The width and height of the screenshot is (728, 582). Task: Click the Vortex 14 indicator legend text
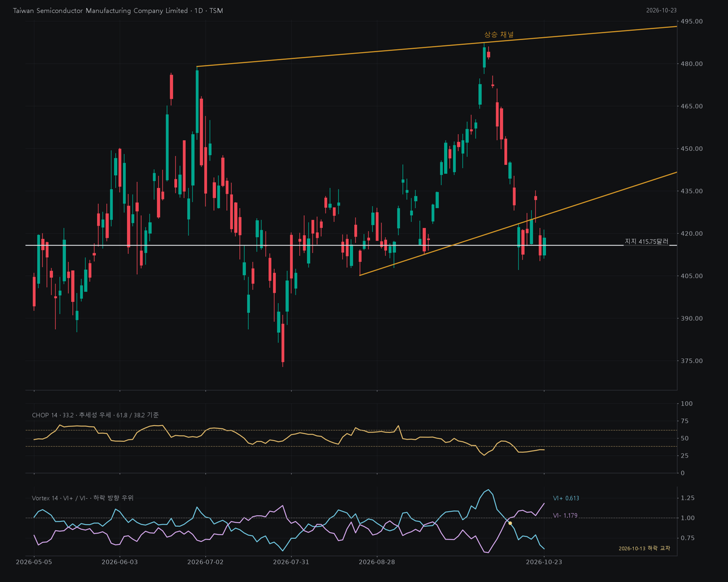[x=83, y=498]
